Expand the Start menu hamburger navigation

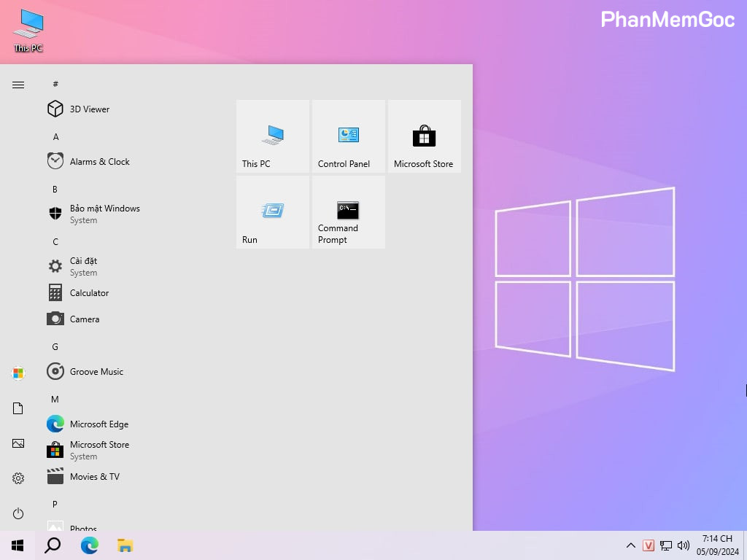[x=18, y=85]
